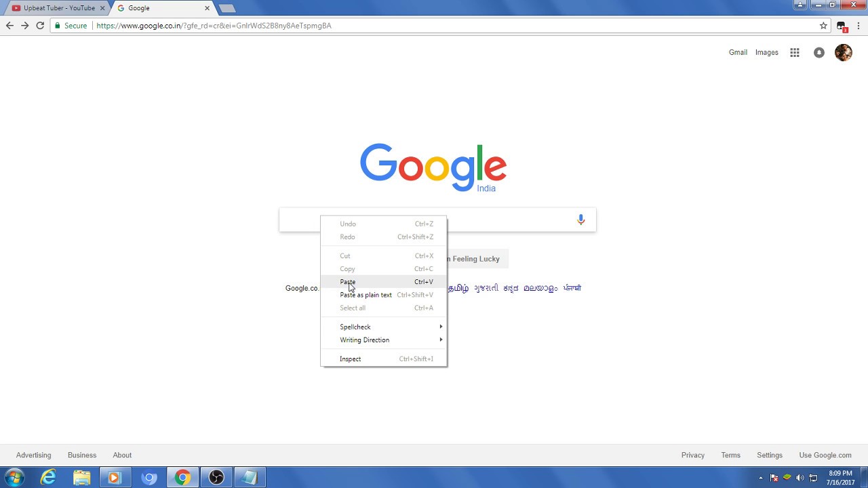
Task: Click Copy in the context menu
Action: point(384,269)
